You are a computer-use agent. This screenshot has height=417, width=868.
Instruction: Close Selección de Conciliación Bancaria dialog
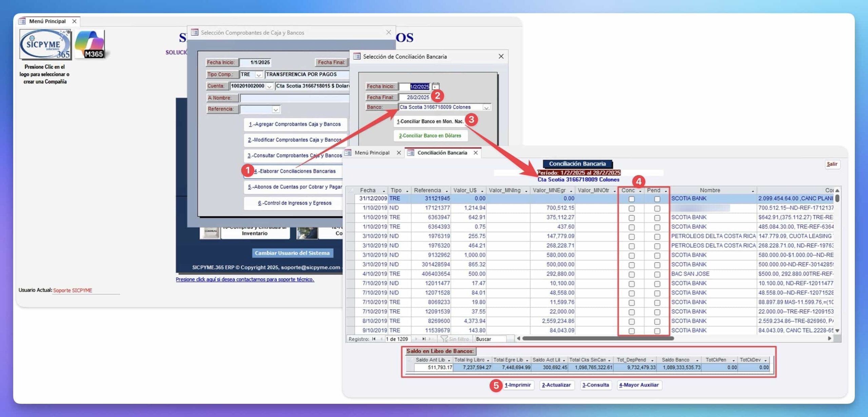[x=501, y=56]
